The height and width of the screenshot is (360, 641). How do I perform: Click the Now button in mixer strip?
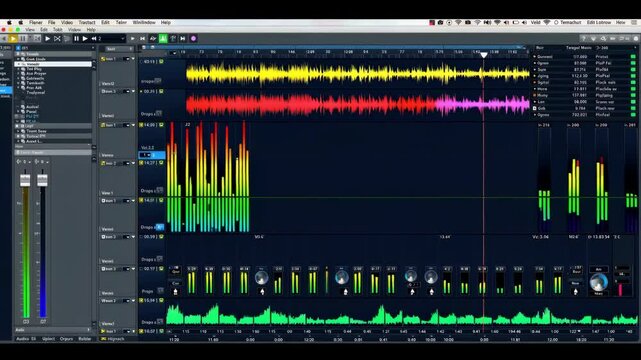[576, 283]
